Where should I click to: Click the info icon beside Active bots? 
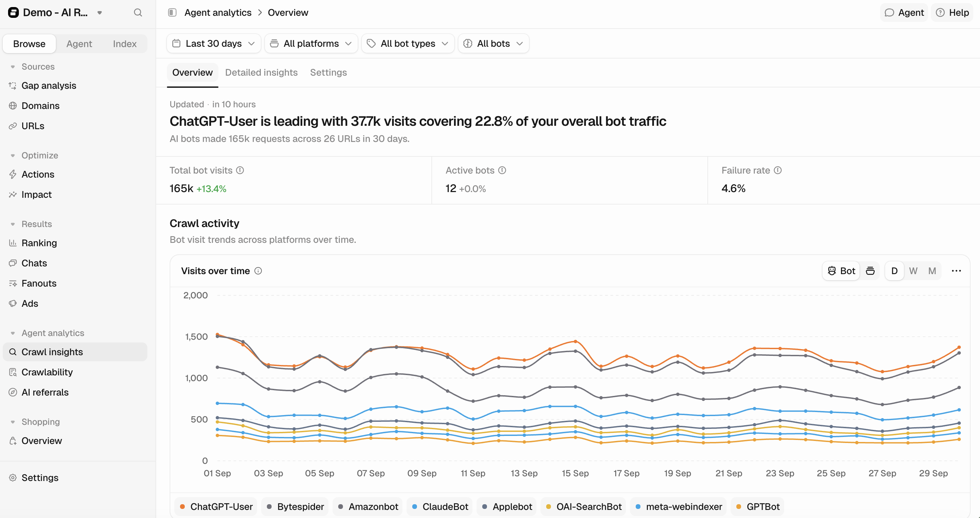pyautogui.click(x=502, y=171)
